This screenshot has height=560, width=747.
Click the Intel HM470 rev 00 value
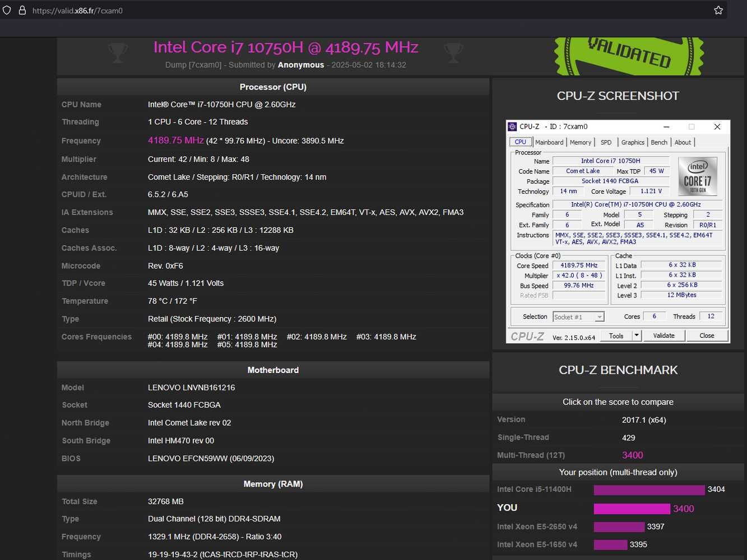click(x=181, y=441)
